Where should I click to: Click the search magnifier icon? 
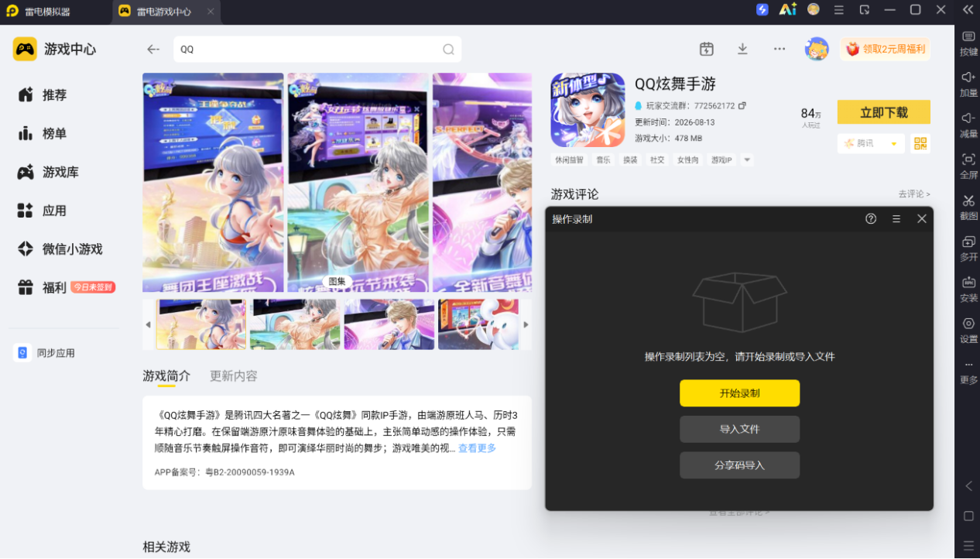[448, 50]
